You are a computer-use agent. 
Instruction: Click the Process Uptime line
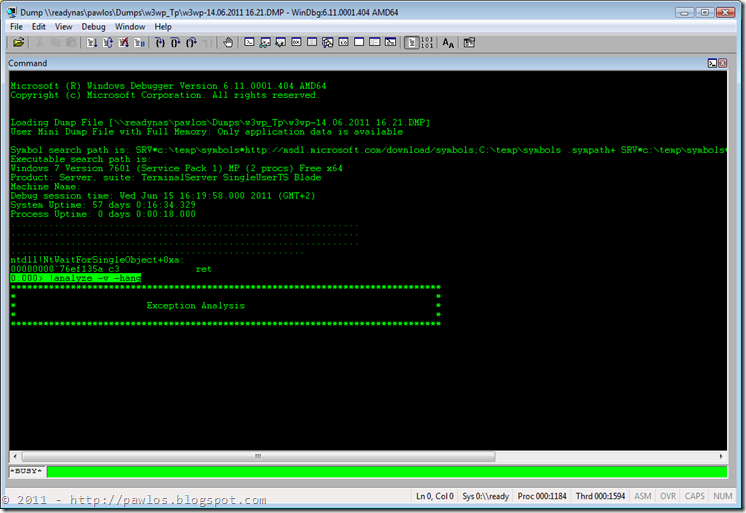103,214
